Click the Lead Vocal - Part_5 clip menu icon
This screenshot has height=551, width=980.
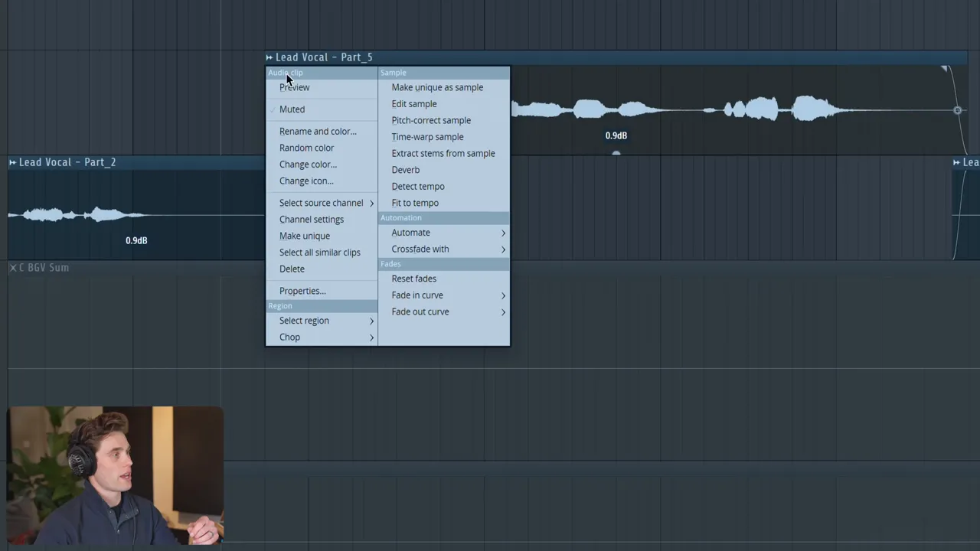click(269, 57)
